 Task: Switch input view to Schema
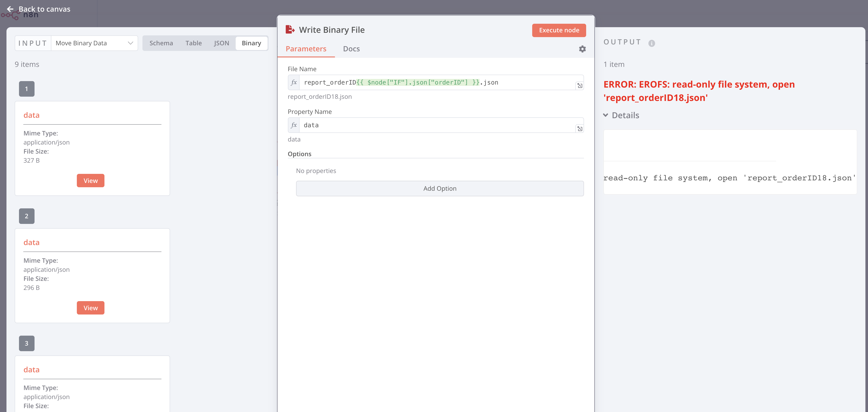coord(161,43)
